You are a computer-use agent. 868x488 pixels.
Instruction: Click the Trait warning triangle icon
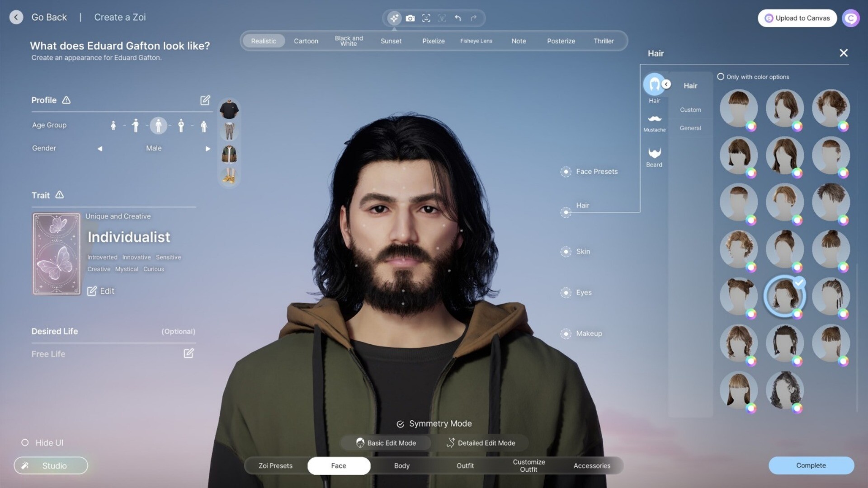(x=60, y=195)
